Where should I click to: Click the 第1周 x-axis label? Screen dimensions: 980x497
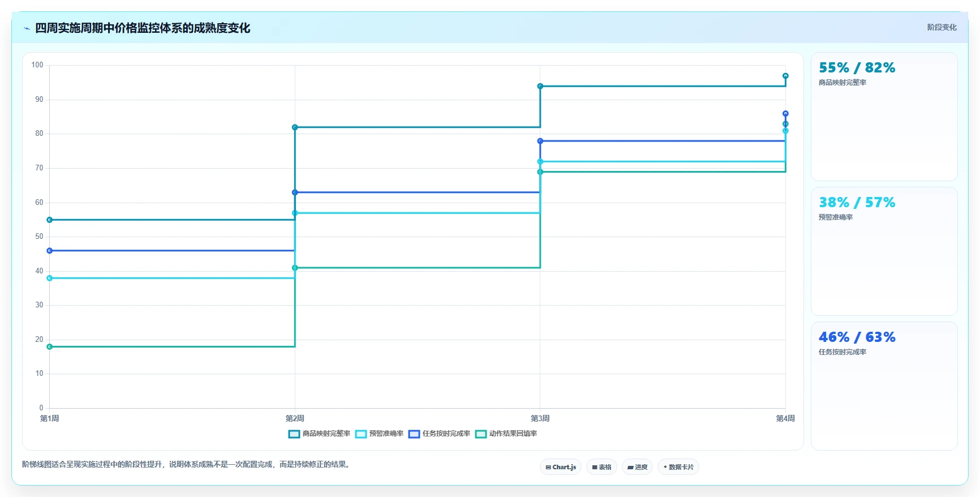coord(50,418)
